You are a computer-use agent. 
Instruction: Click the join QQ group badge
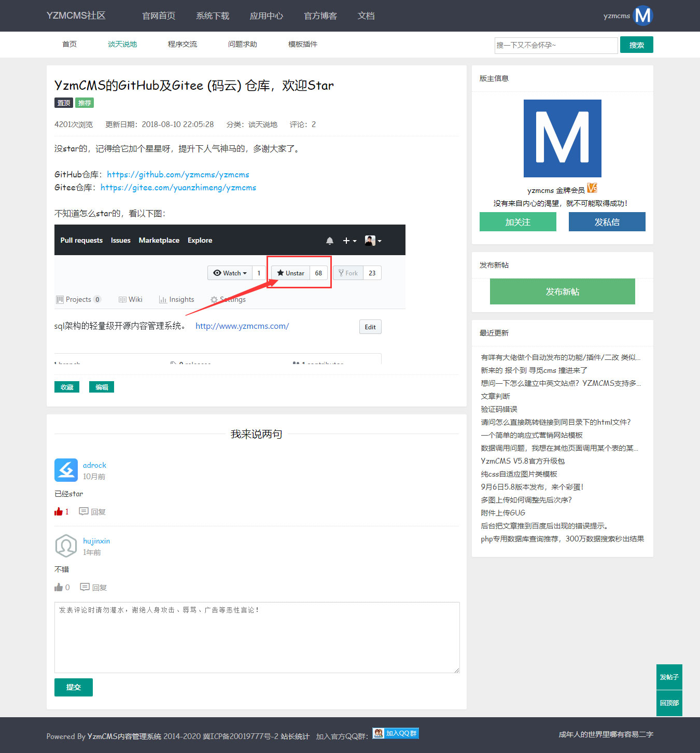(396, 733)
